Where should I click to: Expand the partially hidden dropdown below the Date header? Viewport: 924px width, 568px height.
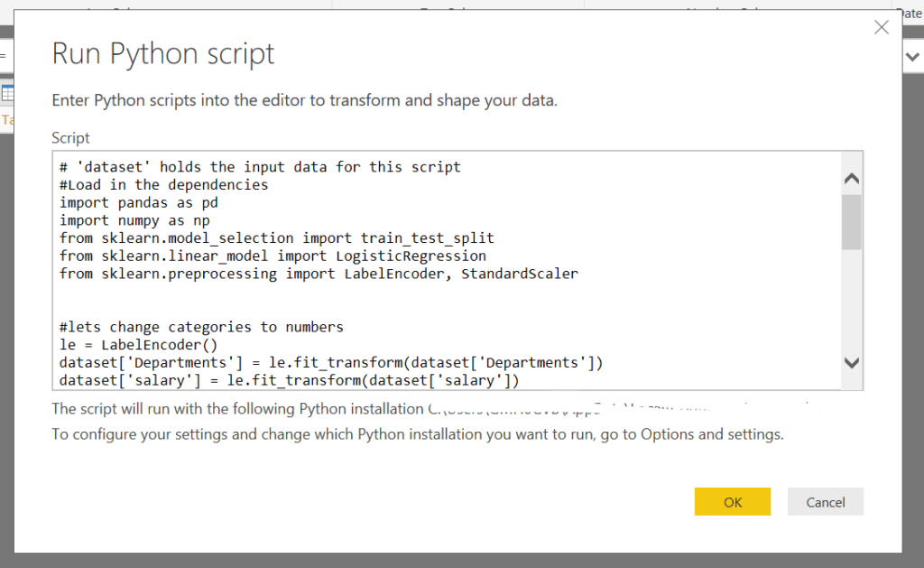911,56
